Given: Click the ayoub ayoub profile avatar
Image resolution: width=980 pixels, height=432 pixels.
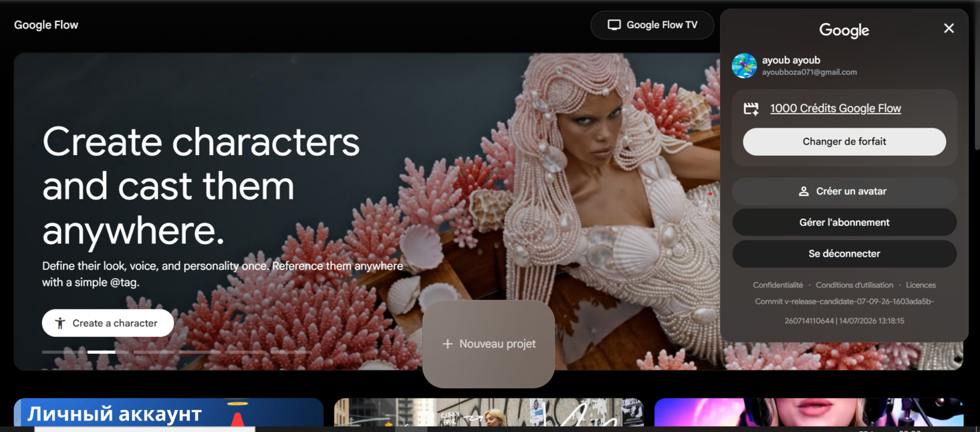Looking at the screenshot, I should pos(744,66).
